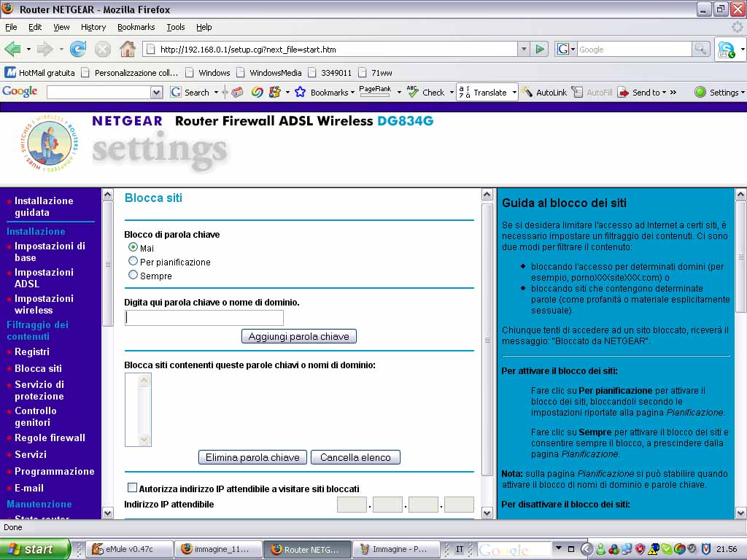Image resolution: width=747 pixels, height=560 pixels.
Task: Open the Bookmarks menu
Action: (x=136, y=27)
